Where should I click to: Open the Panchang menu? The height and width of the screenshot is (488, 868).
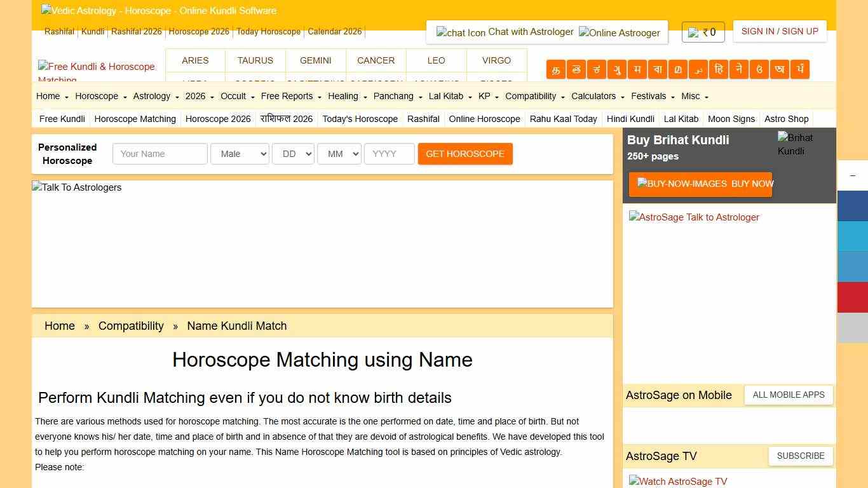coord(394,96)
